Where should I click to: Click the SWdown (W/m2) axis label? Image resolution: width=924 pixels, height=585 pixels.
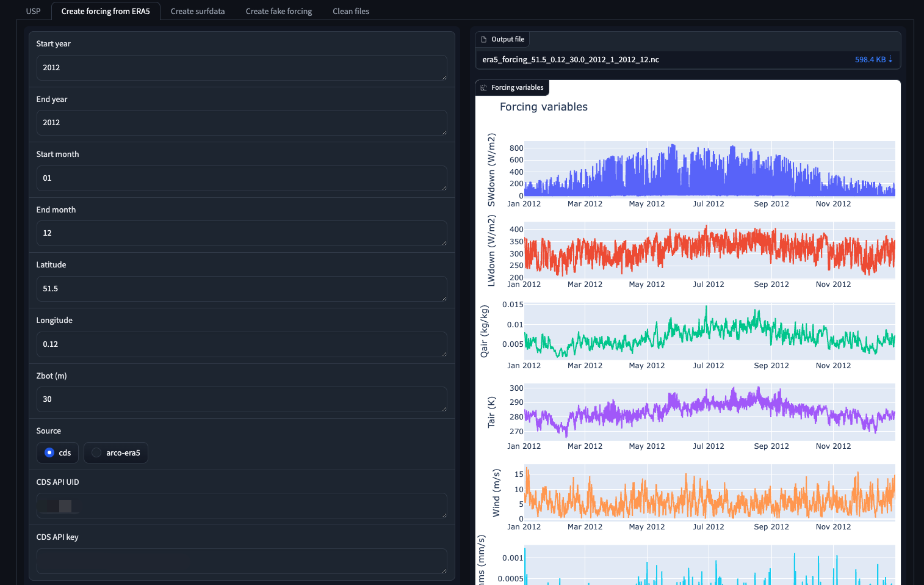pos(491,170)
